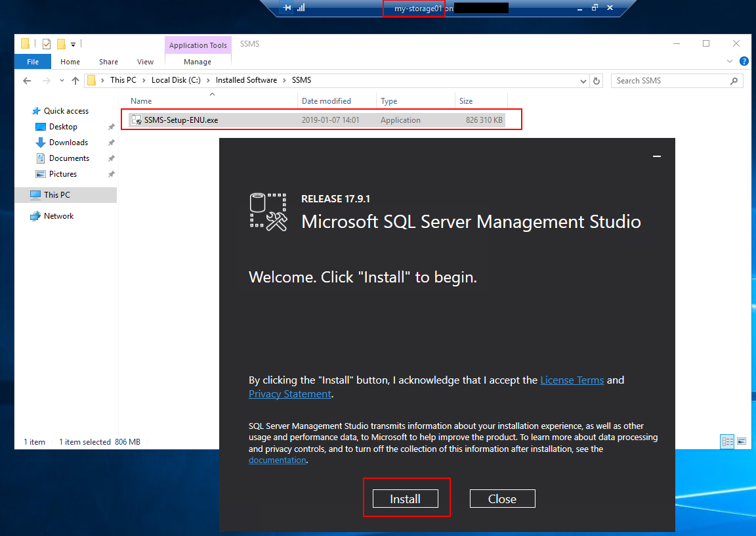
Task: Click the pin icon next to Desktop
Action: coord(112,127)
